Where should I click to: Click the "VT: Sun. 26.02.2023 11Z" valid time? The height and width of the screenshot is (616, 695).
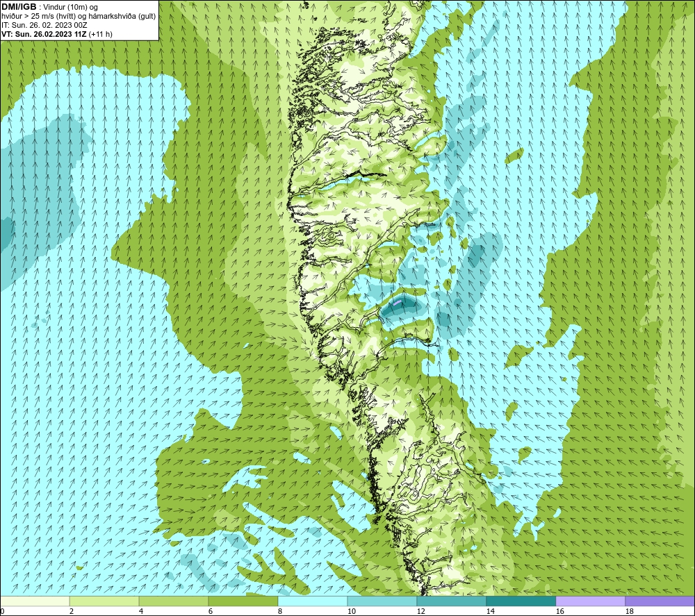click(44, 34)
